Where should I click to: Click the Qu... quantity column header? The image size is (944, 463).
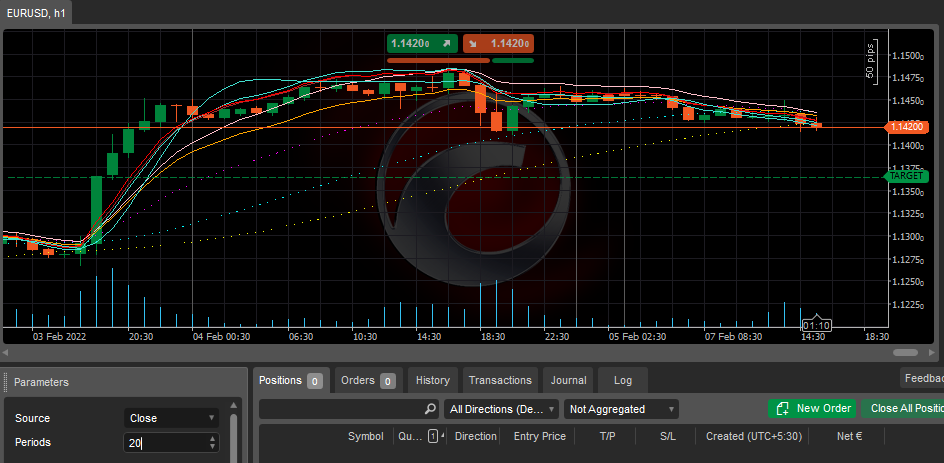[411, 436]
